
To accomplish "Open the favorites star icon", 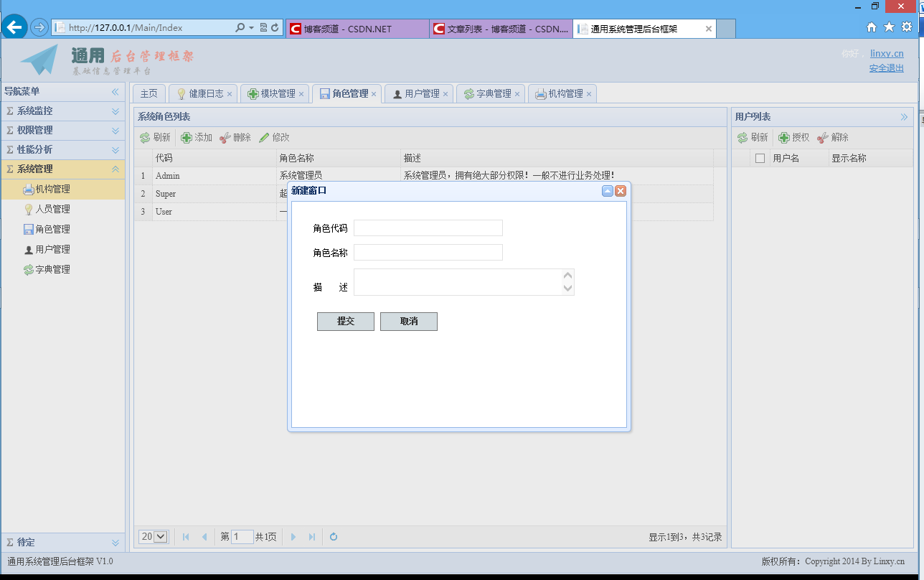I will 889,27.
